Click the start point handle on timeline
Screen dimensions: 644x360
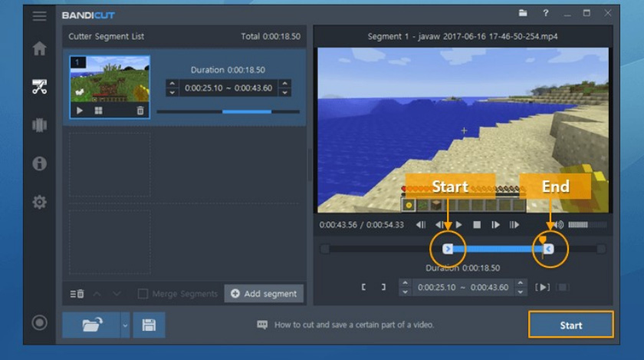(x=448, y=249)
